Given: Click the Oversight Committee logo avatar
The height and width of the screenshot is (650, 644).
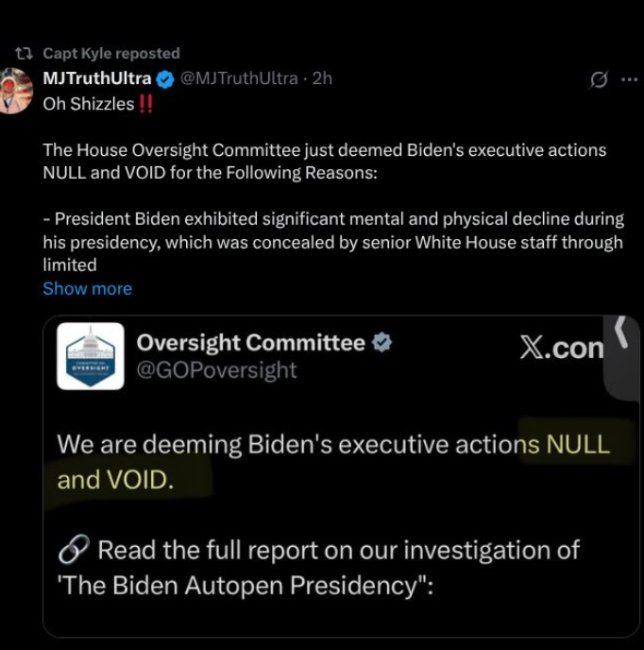Looking at the screenshot, I should pyautogui.click(x=91, y=356).
